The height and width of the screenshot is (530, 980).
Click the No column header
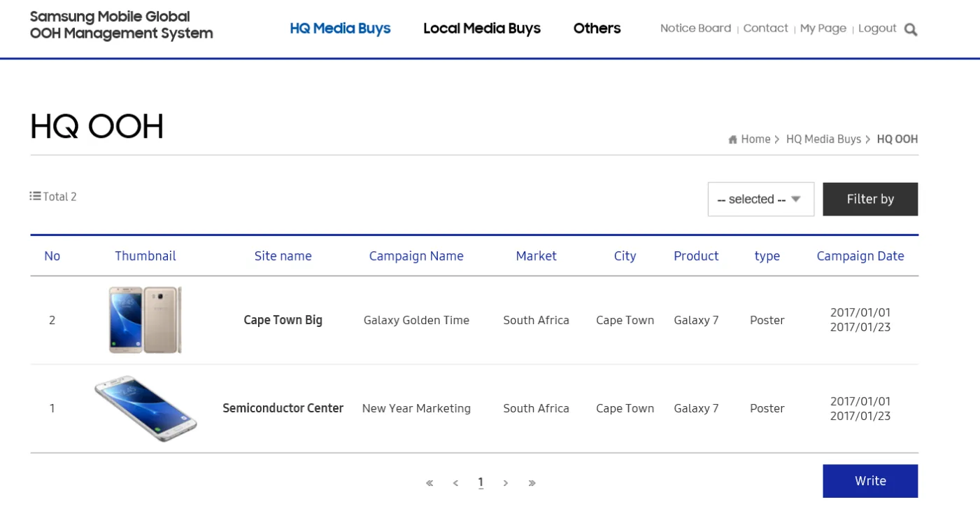click(x=52, y=256)
